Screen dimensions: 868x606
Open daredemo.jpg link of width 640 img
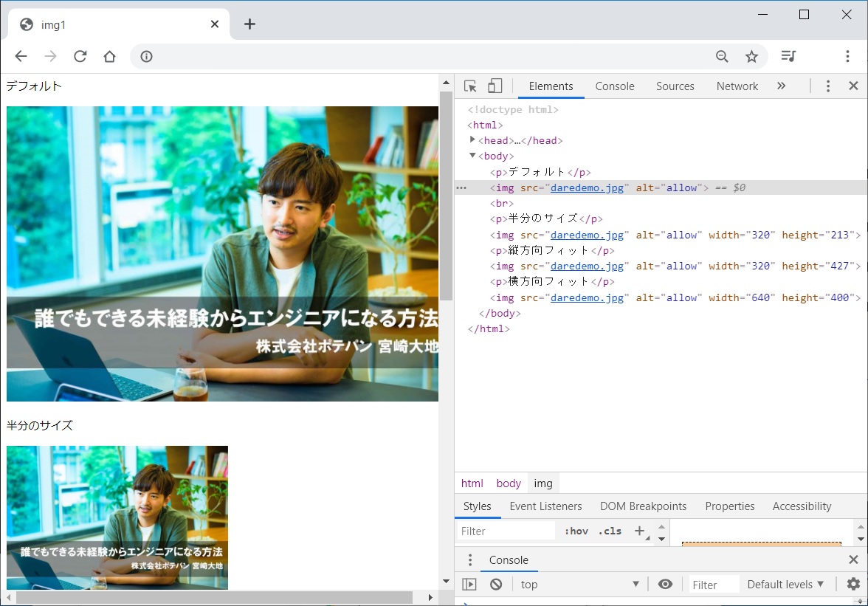click(587, 297)
